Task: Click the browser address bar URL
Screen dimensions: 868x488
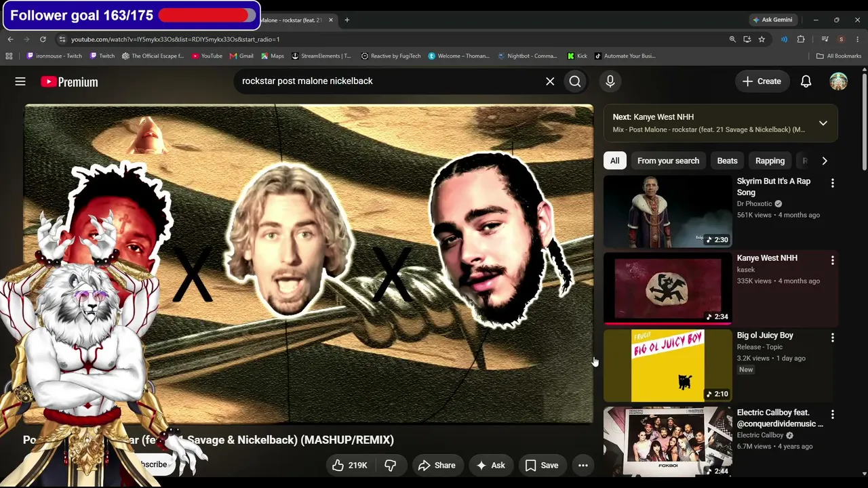Action: [x=175, y=39]
